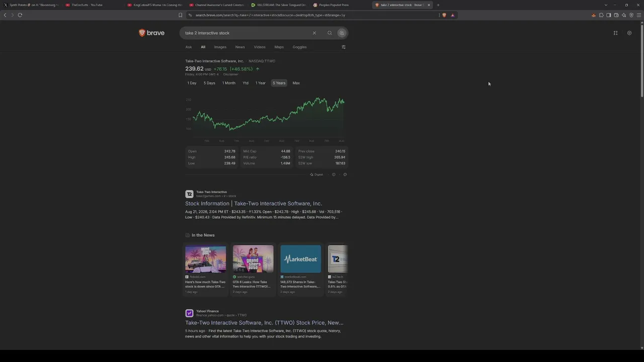This screenshot has height=362, width=644.
Task: Open Leo AI sparkle icon
Action: (624, 15)
